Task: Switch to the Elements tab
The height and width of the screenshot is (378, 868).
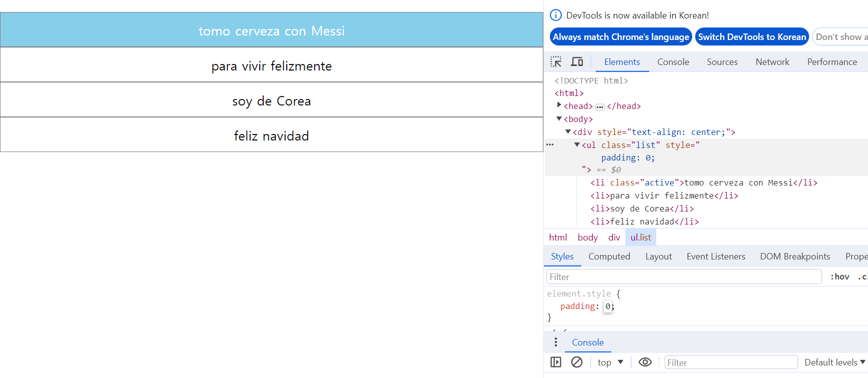Action: point(622,61)
